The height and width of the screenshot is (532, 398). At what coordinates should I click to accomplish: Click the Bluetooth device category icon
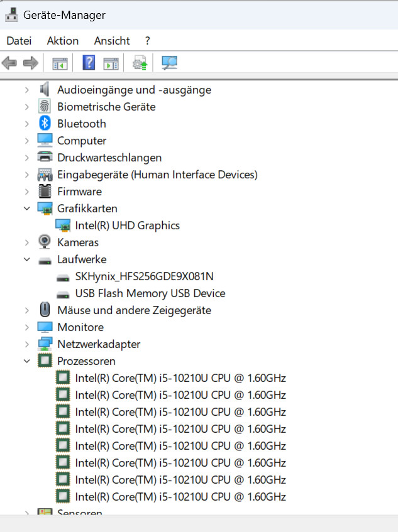click(x=45, y=124)
